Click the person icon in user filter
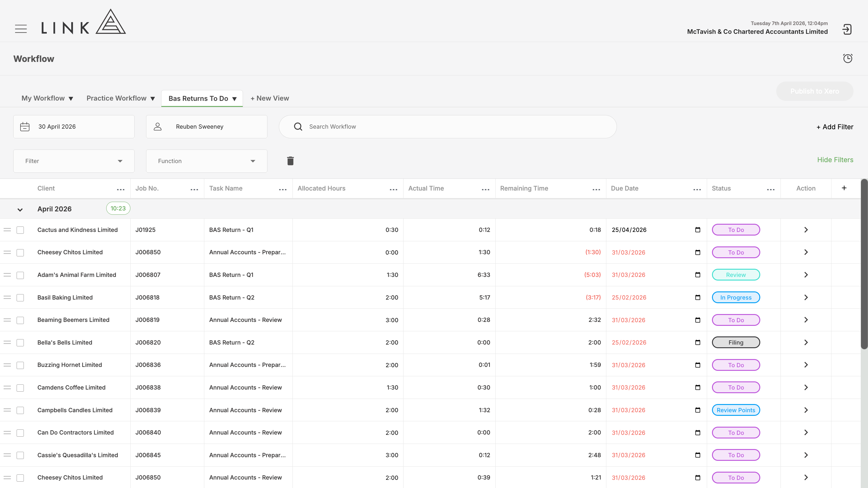Image resolution: width=868 pixels, height=488 pixels. (x=158, y=127)
